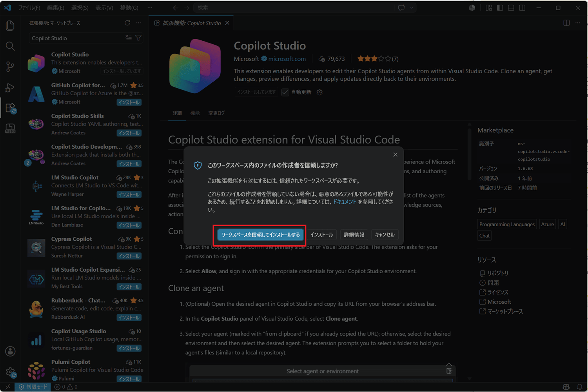Open the Copilot Studio extension list entry
The width and height of the screenshot is (588, 392).
85,63
